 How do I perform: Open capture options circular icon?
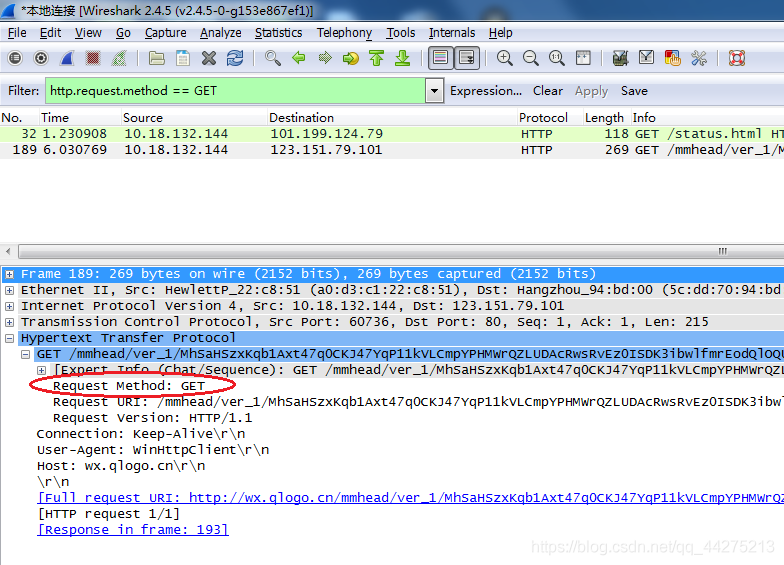click(x=41, y=58)
